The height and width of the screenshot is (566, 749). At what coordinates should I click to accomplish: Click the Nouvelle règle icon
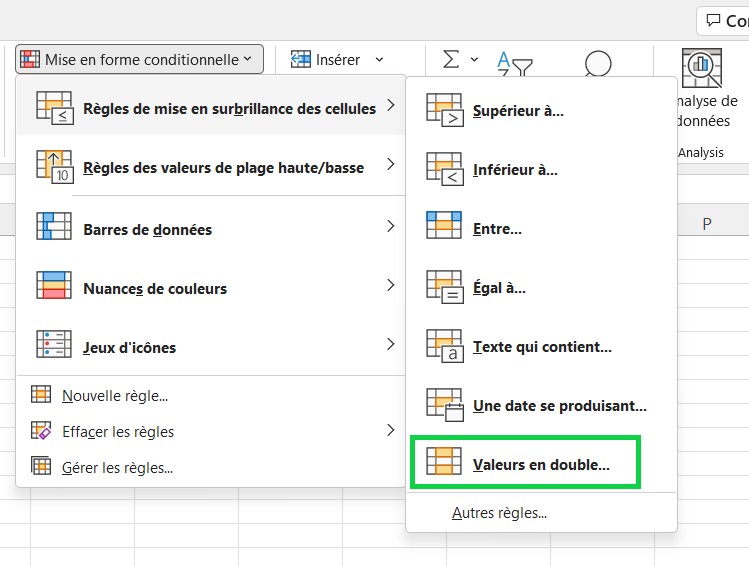point(41,395)
